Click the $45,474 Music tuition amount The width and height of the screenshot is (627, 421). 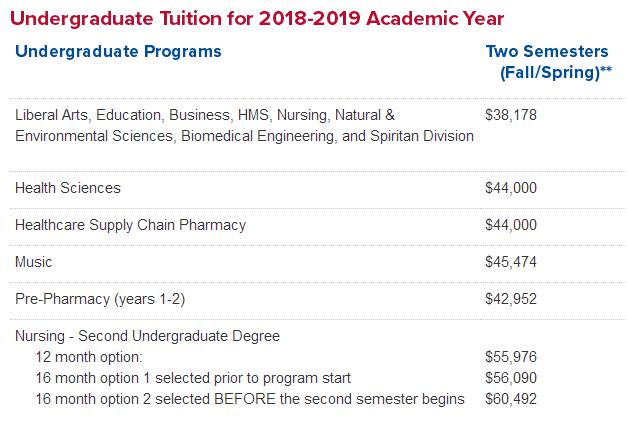click(511, 262)
